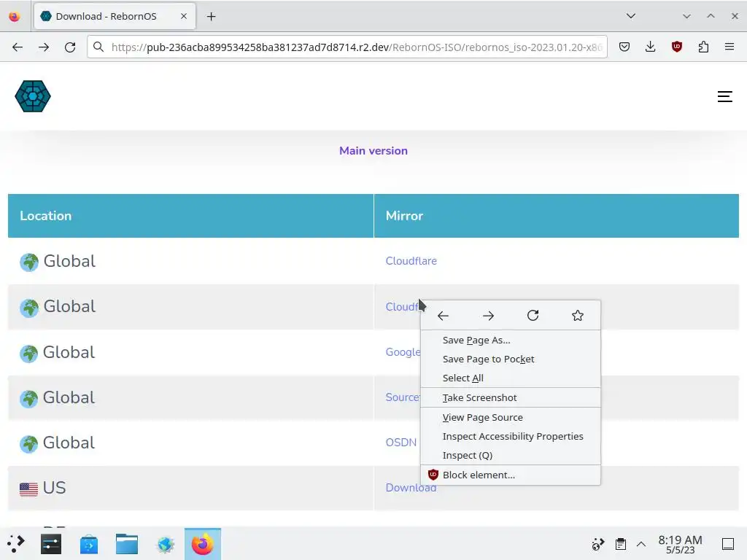Choose Block element... in the context menu

[510, 475]
